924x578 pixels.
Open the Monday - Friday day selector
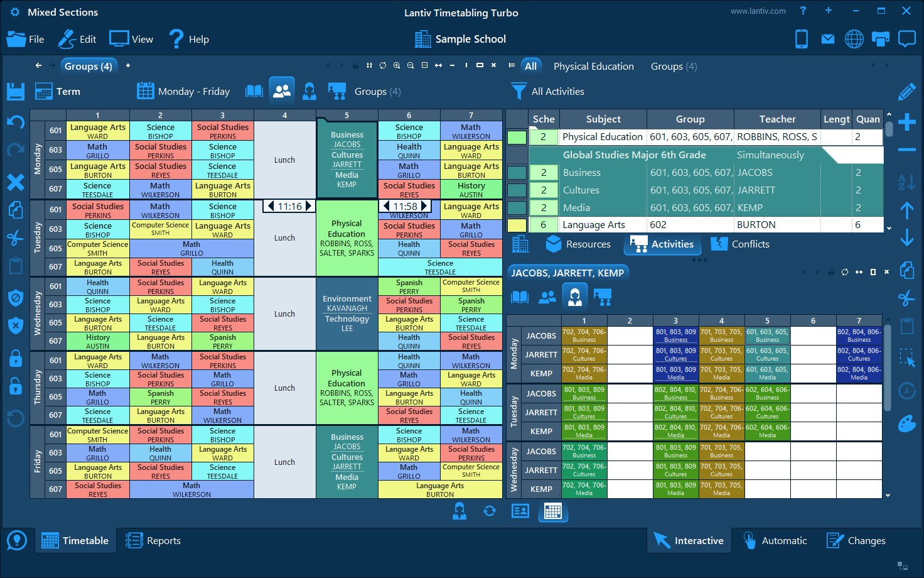[x=183, y=92]
